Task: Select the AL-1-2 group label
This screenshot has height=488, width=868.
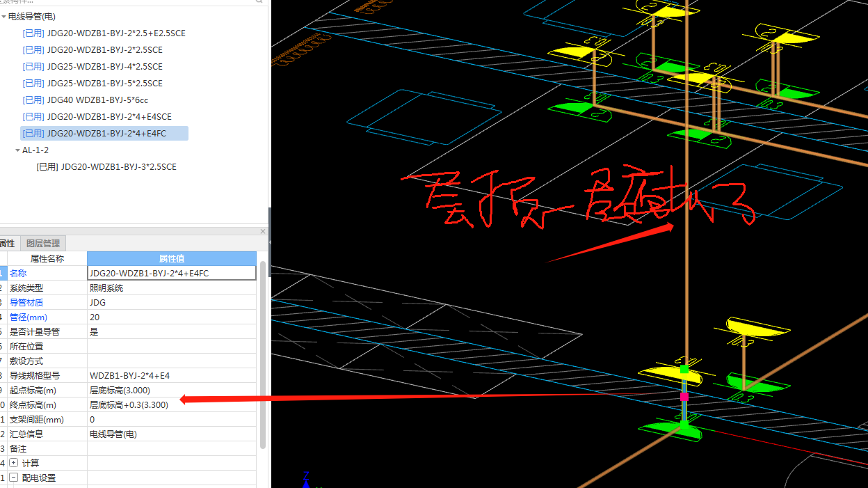Action: (35, 150)
